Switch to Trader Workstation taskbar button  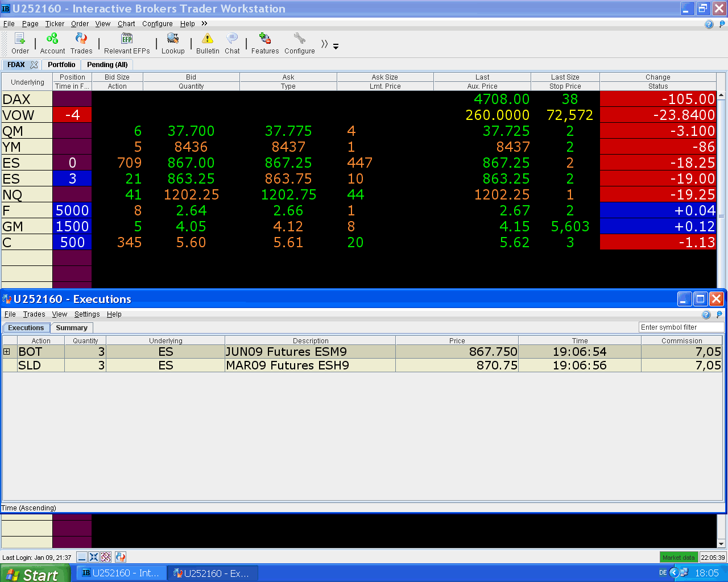coord(121,573)
